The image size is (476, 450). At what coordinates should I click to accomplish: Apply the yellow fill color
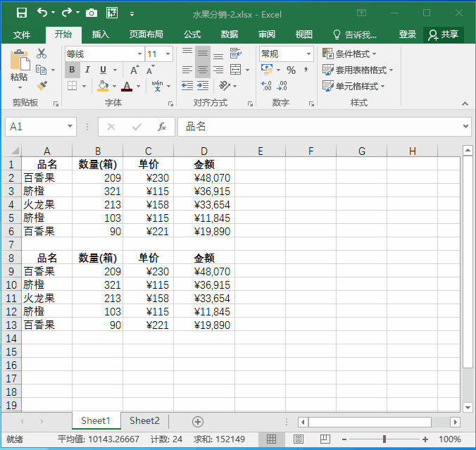[x=103, y=86]
